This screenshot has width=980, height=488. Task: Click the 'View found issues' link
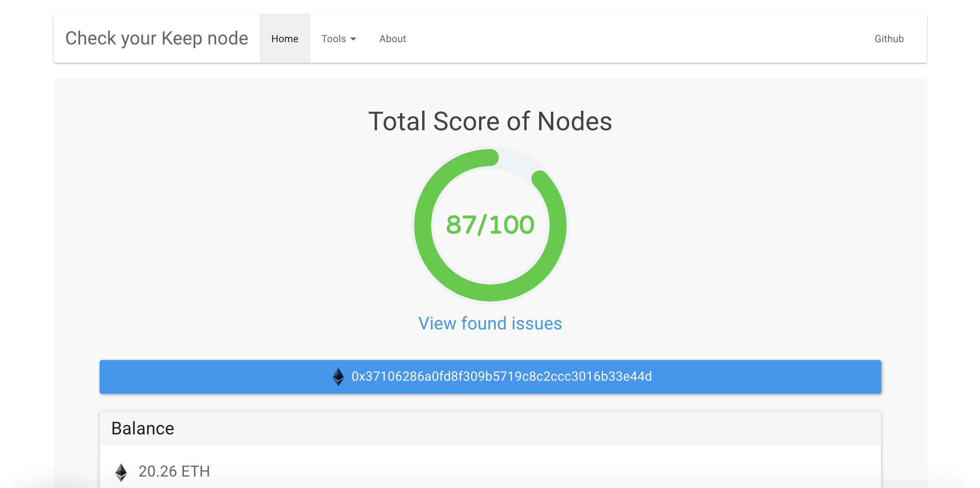pos(490,323)
